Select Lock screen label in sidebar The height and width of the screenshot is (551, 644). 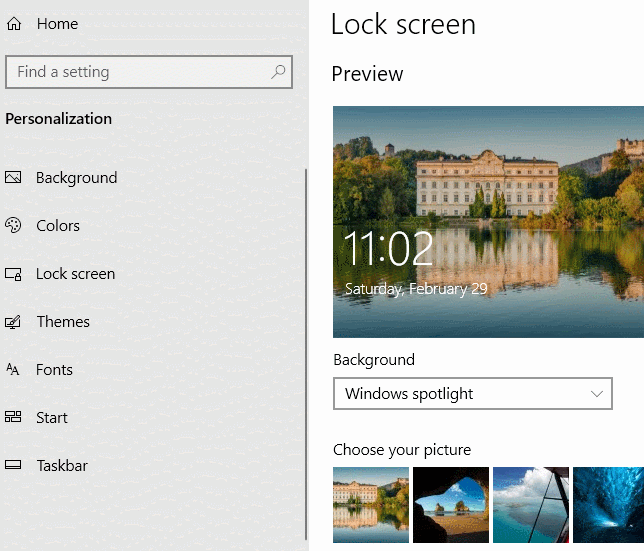pos(76,274)
